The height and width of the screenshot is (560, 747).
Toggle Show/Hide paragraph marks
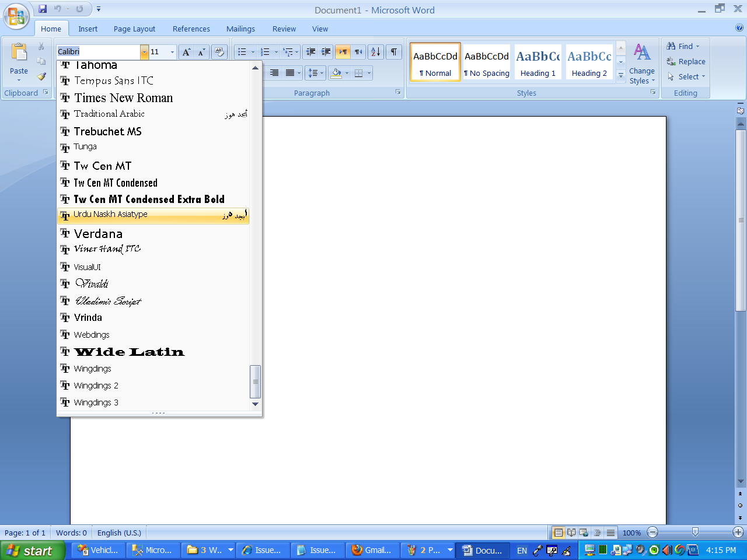click(x=394, y=52)
